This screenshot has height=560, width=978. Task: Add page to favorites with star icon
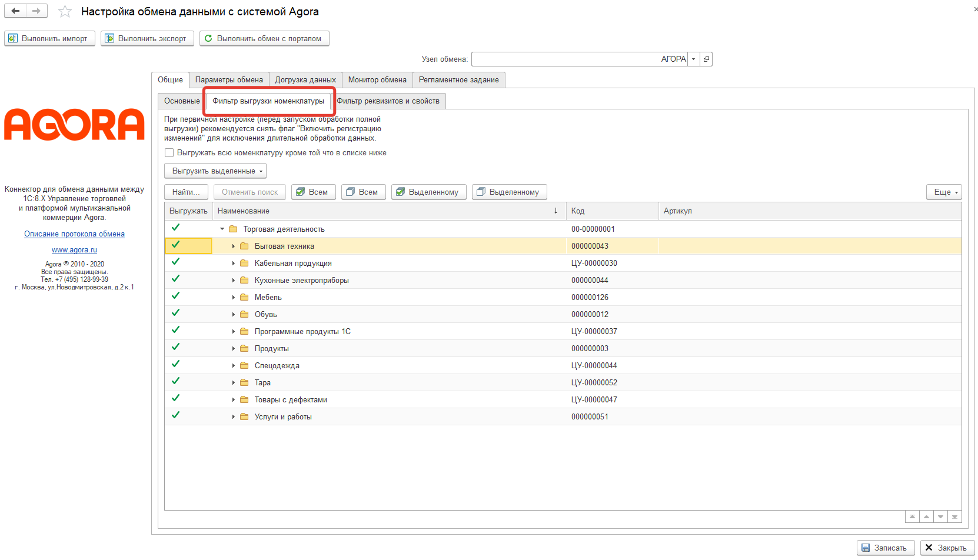(x=65, y=12)
